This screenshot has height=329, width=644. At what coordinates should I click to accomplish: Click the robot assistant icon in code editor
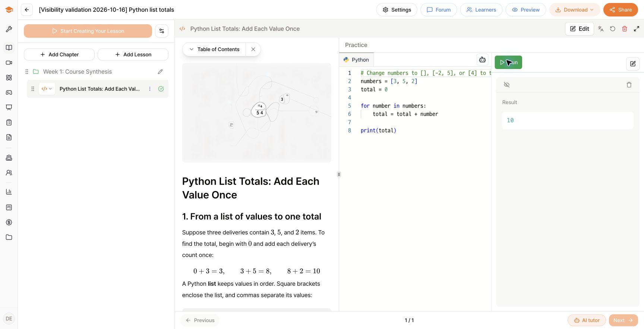(x=482, y=60)
